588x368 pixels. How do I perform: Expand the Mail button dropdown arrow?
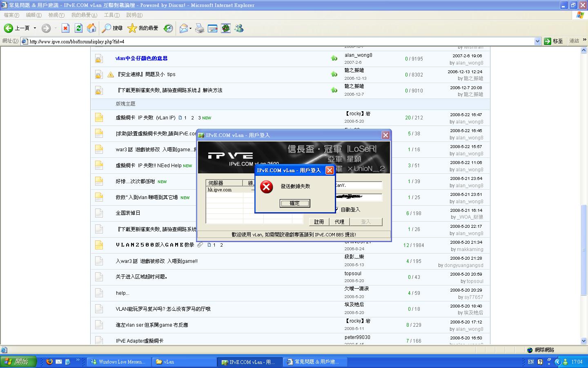click(190, 28)
